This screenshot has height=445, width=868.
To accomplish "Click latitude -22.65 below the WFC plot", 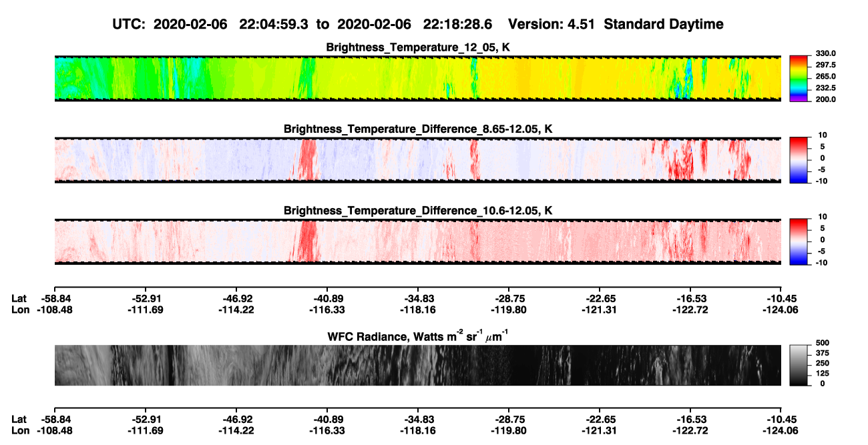I will [600, 419].
